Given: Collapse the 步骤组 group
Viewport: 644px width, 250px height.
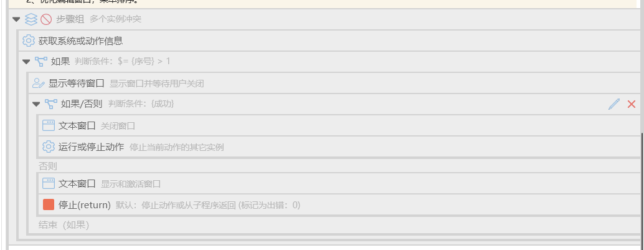Looking at the screenshot, I should pos(16,19).
